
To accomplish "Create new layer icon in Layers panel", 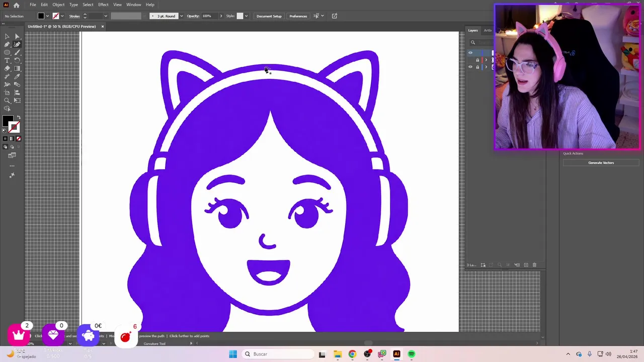I will coord(526,265).
